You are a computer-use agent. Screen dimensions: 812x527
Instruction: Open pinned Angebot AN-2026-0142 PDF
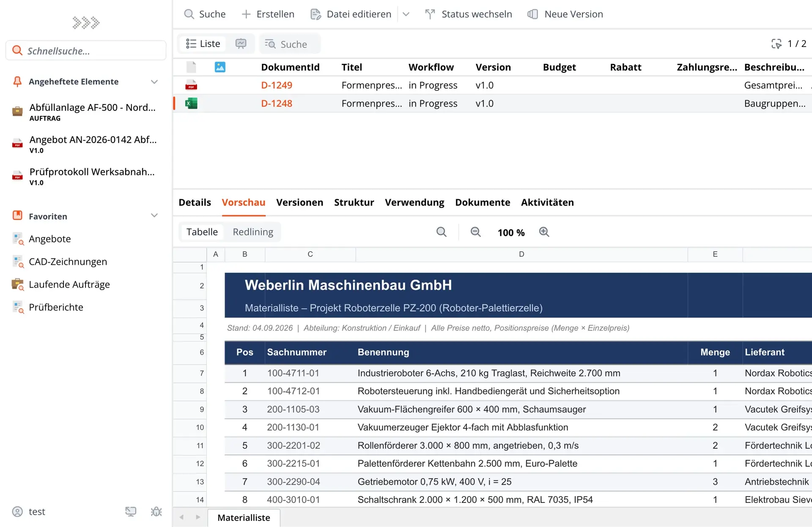[x=85, y=144]
